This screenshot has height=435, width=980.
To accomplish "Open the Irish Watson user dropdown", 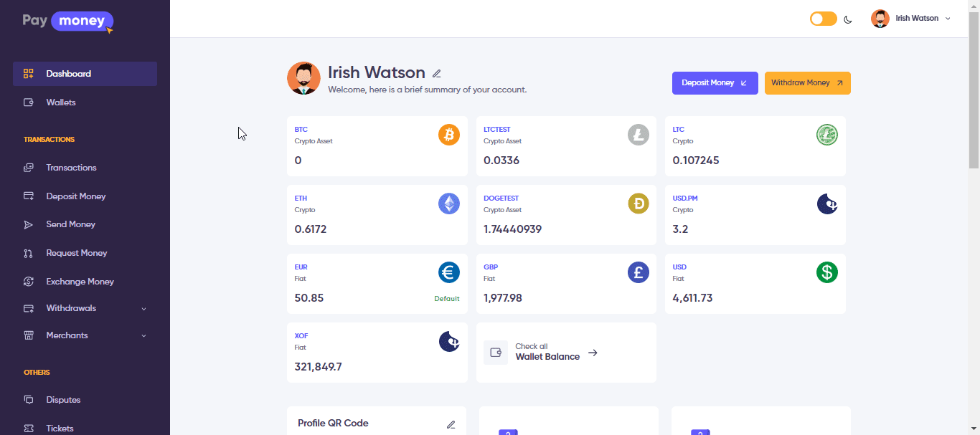I will click(x=911, y=19).
